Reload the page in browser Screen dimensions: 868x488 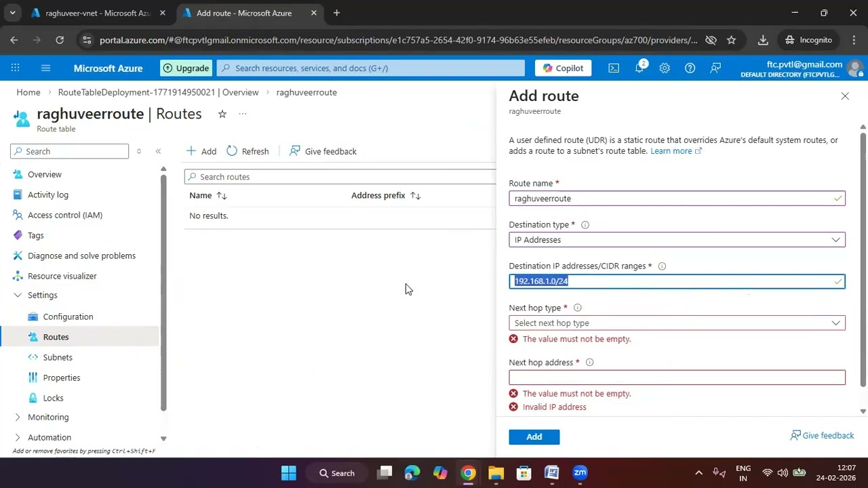tap(60, 40)
